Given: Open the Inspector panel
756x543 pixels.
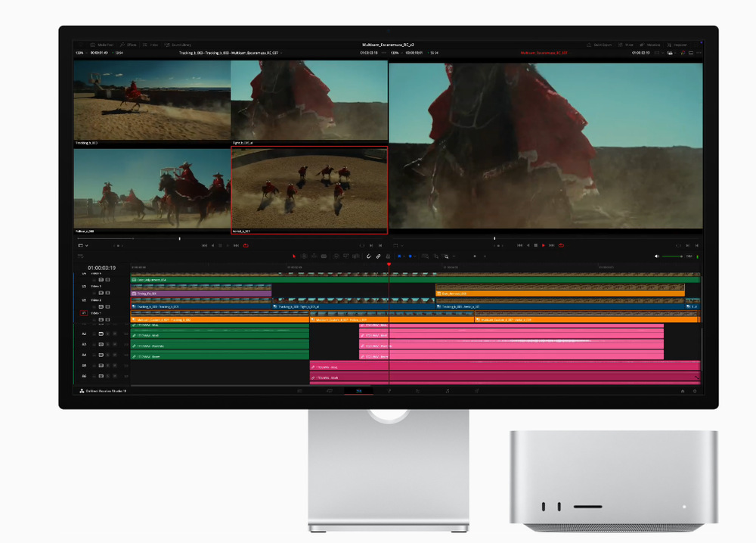Looking at the screenshot, I should (677, 45).
